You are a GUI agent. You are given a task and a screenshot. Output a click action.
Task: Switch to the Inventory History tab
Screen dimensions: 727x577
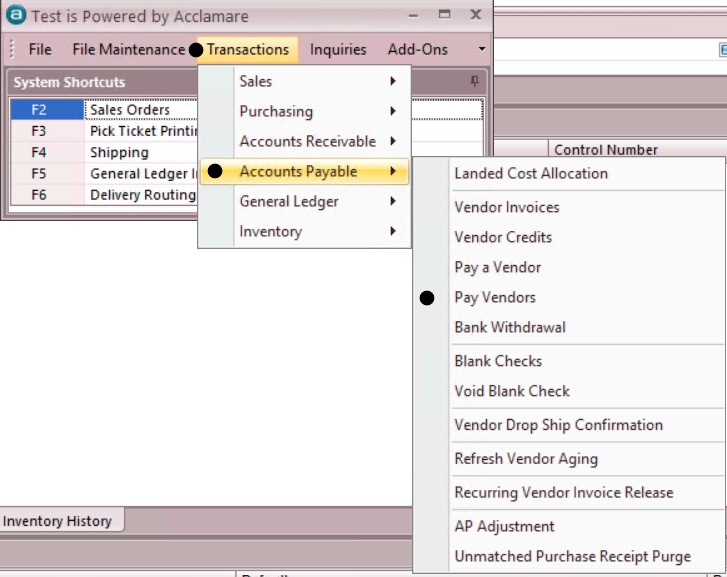point(60,521)
